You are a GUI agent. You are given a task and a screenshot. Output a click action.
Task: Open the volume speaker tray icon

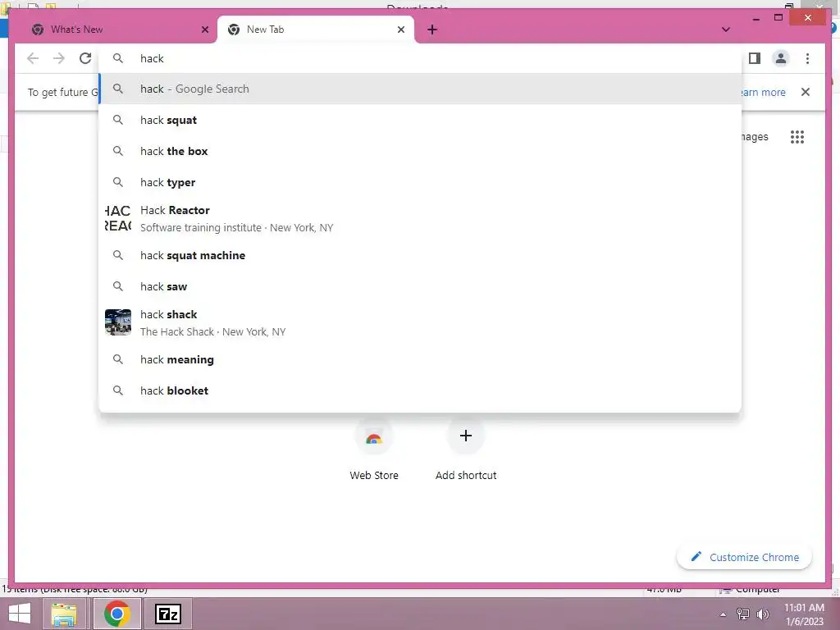[x=762, y=614]
